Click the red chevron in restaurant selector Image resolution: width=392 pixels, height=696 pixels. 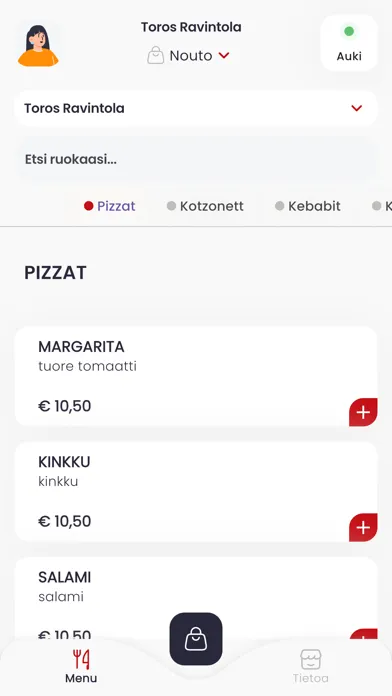[356, 108]
